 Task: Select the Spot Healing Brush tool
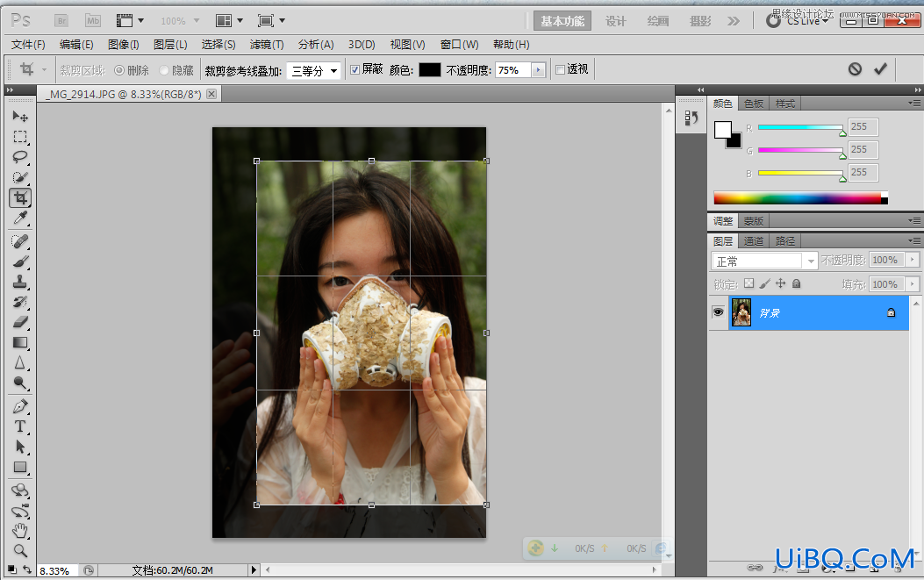(x=20, y=241)
